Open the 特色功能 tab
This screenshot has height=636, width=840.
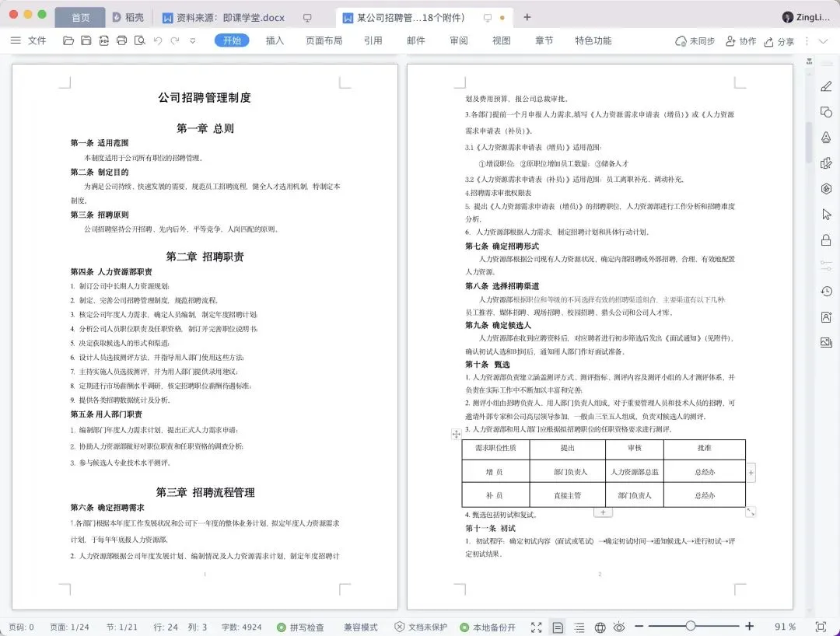pyautogui.click(x=593, y=40)
